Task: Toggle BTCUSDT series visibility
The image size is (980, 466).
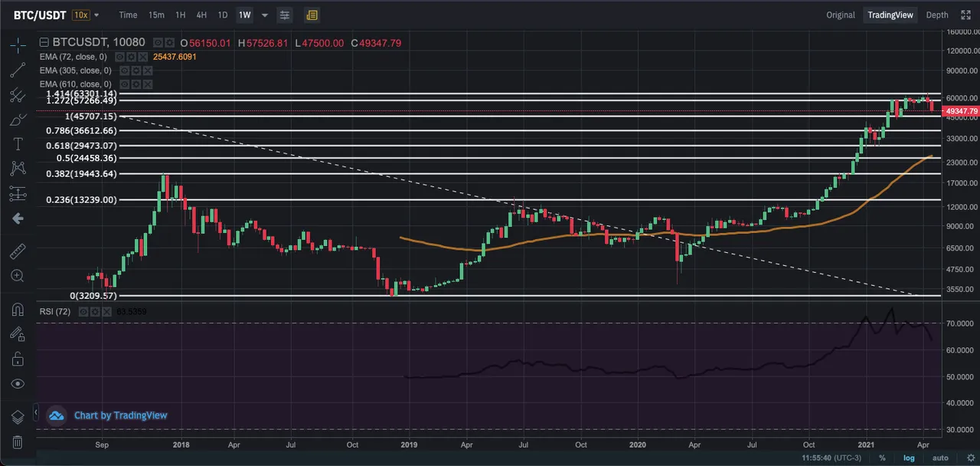Action: point(158,43)
